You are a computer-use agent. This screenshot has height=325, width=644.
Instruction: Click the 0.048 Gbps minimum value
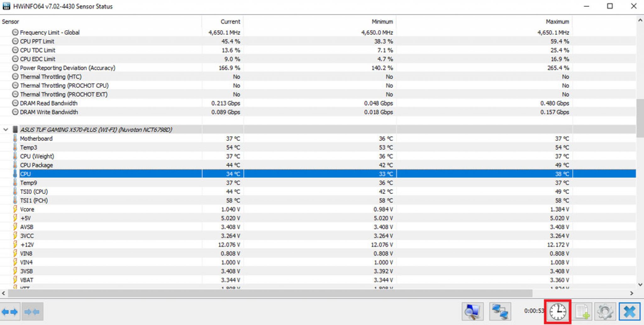379,103
